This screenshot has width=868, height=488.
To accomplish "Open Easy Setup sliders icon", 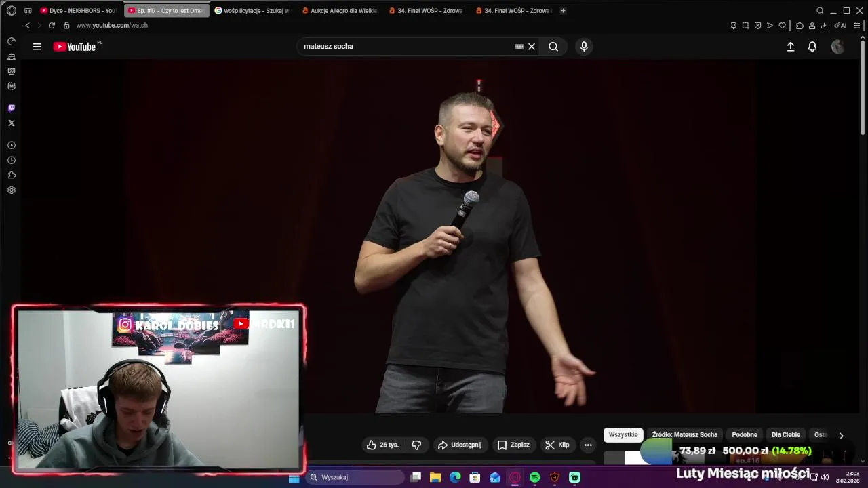I will 856,26.
